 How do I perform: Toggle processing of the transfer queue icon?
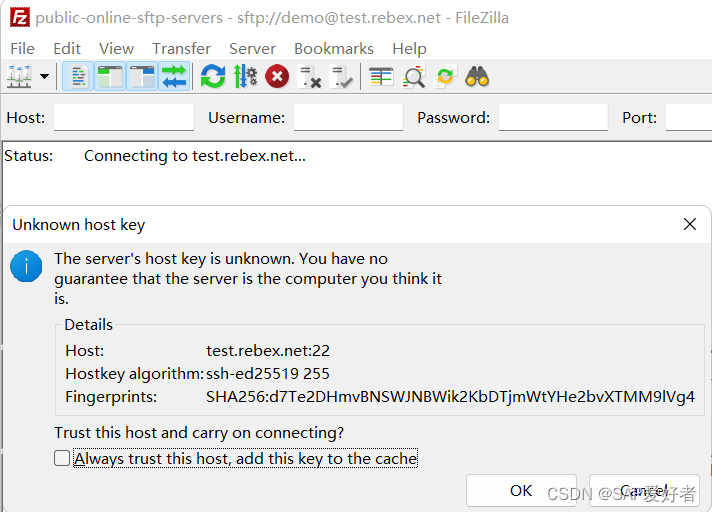point(245,76)
